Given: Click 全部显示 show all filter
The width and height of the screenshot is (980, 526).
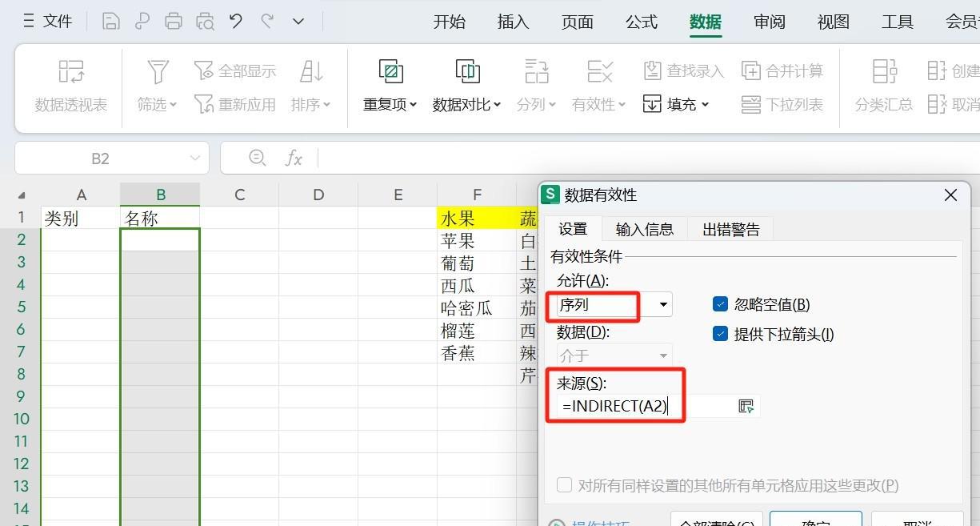Looking at the screenshot, I should (x=235, y=71).
